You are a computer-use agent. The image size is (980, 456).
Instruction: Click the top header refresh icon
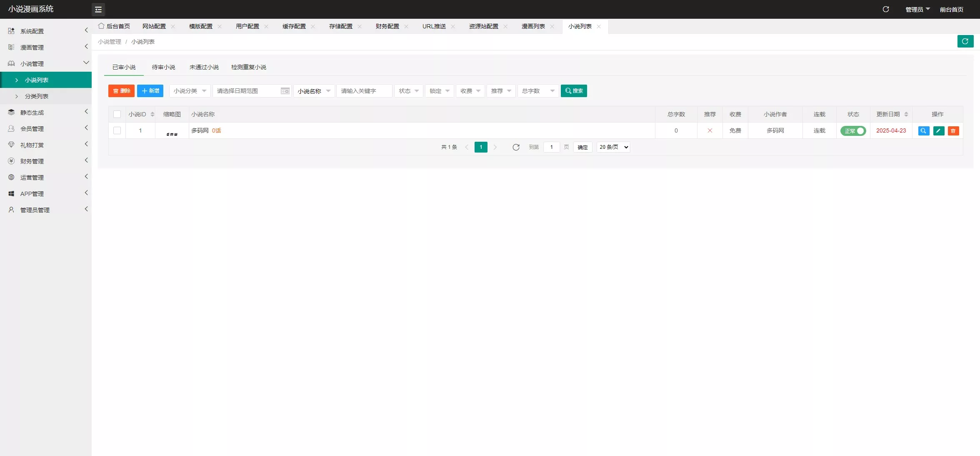click(885, 9)
